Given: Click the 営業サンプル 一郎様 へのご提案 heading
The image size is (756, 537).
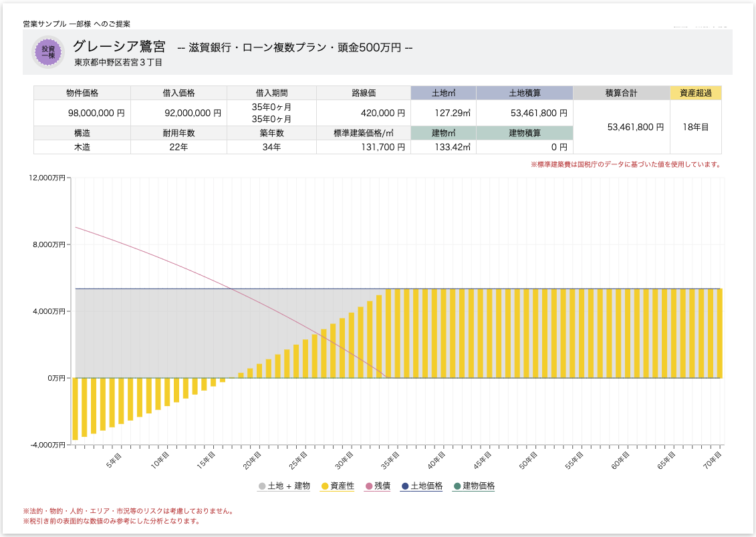Looking at the screenshot, I should [76, 23].
